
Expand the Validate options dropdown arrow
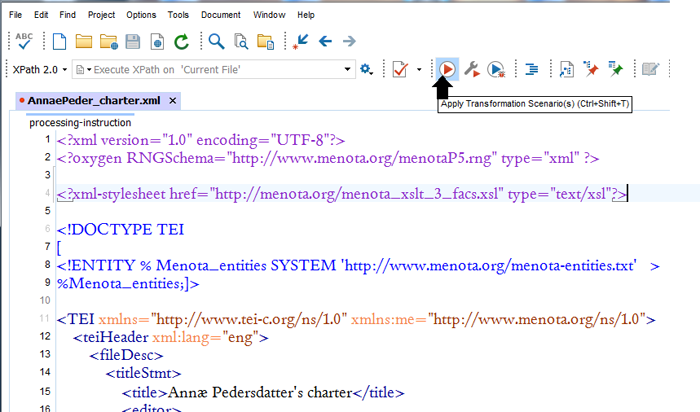point(418,69)
